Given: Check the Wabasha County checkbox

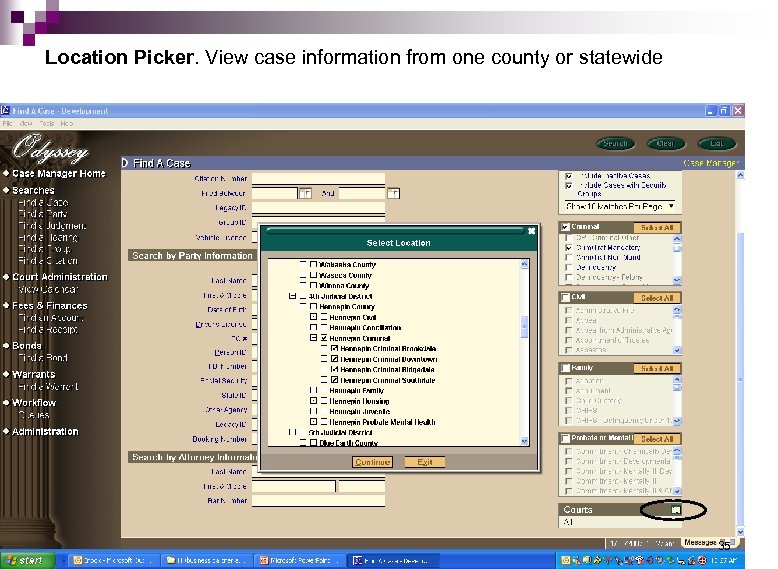Looking at the screenshot, I should (313, 264).
